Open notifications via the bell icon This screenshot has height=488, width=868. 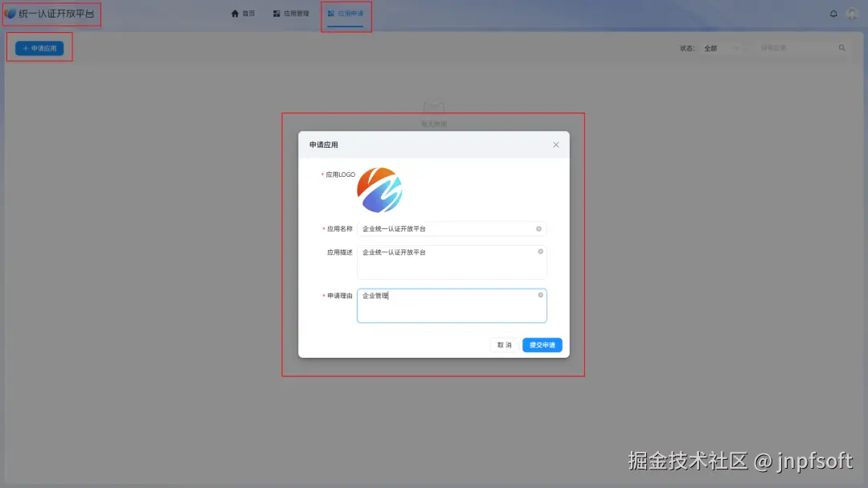tap(833, 14)
